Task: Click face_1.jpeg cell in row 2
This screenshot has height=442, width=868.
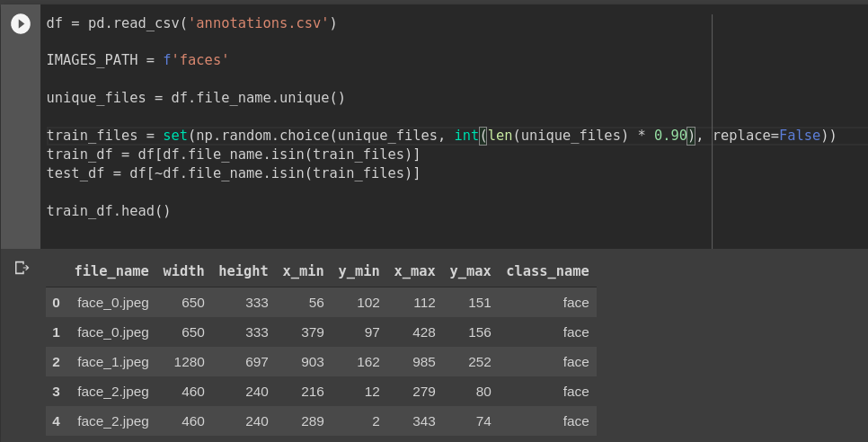Action: [113, 362]
